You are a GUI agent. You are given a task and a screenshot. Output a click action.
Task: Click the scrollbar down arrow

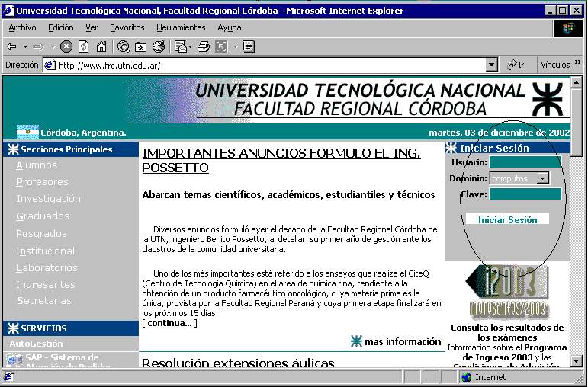click(576, 361)
